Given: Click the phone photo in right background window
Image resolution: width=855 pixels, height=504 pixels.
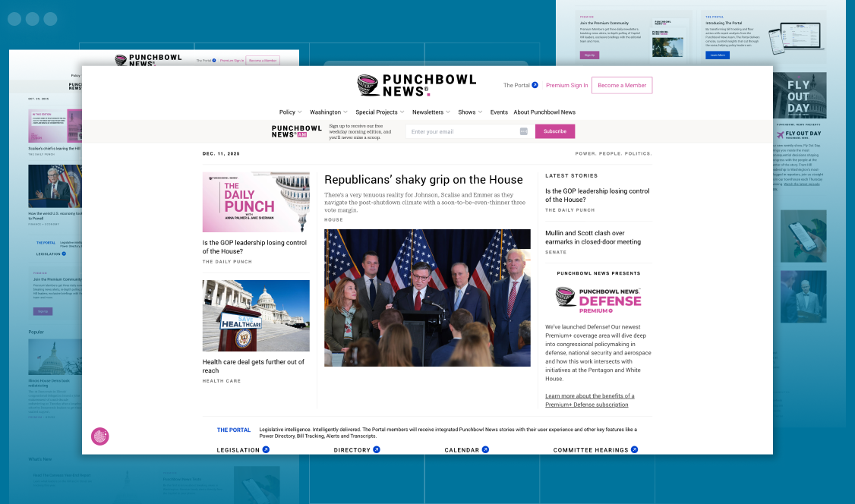Looking at the screenshot, I should click(x=803, y=236).
